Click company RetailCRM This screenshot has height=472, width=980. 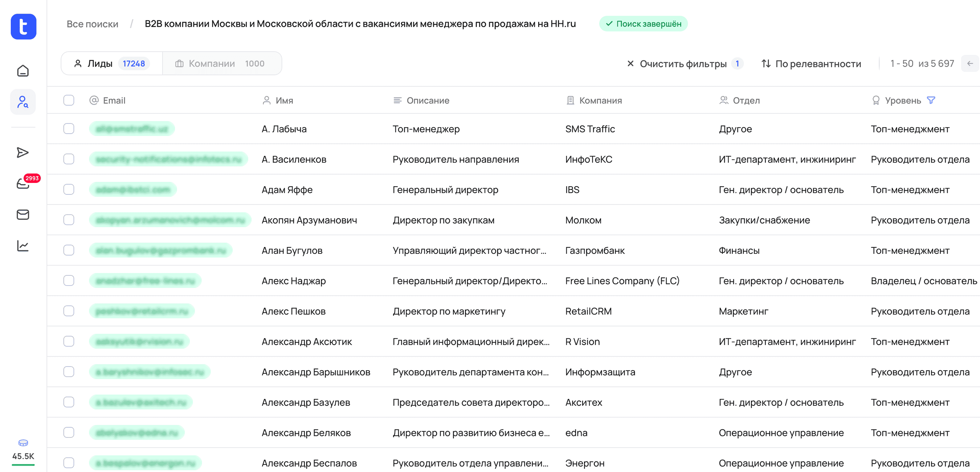[x=588, y=311]
